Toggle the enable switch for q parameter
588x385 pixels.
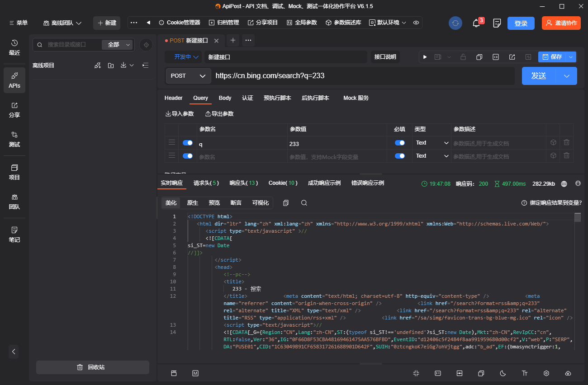click(188, 143)
